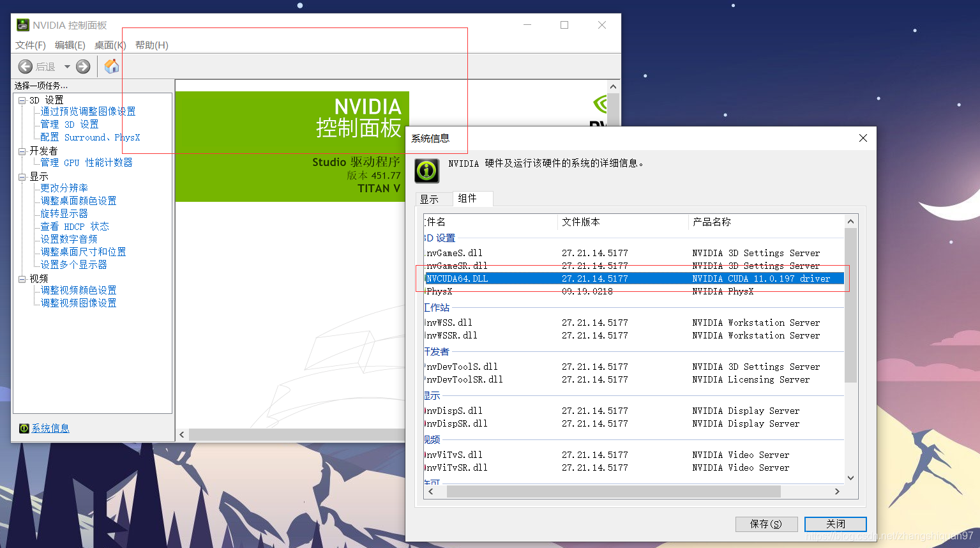Maximize the NVIDIA 控制面板 window
Screen dimensions: 980x548
564,25
